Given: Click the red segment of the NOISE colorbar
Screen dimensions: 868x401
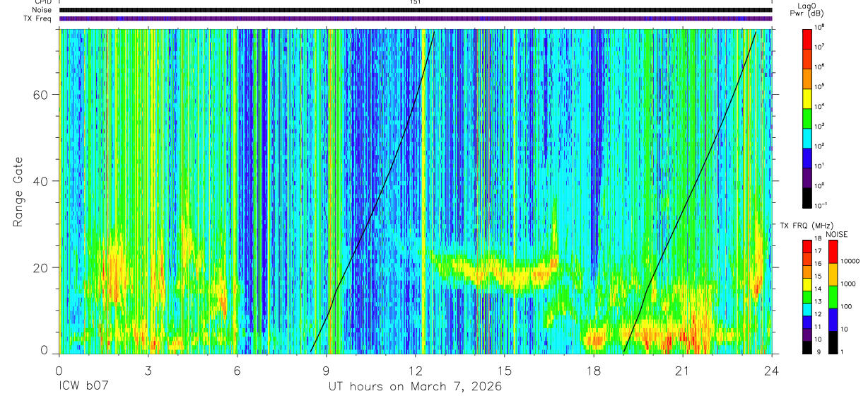Looking at the screenshot, I should pyautogui.click(x=833, y=251).
